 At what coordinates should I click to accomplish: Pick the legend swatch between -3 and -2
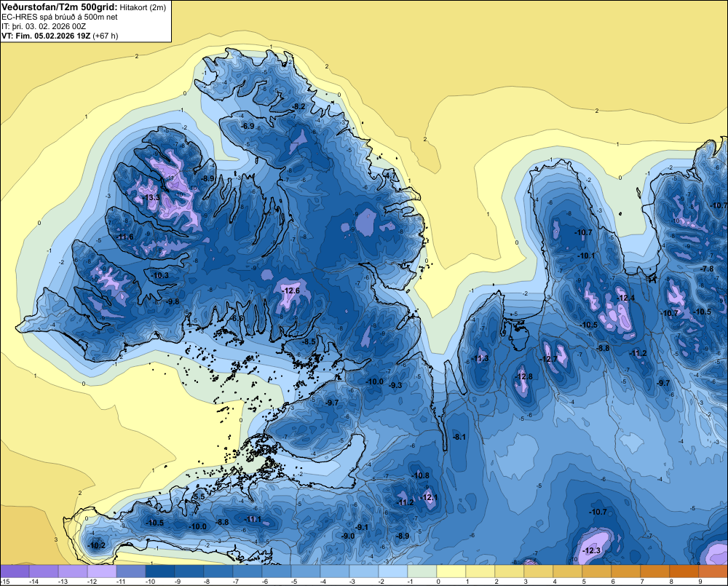pyautogui.click(x=364, y=571)
